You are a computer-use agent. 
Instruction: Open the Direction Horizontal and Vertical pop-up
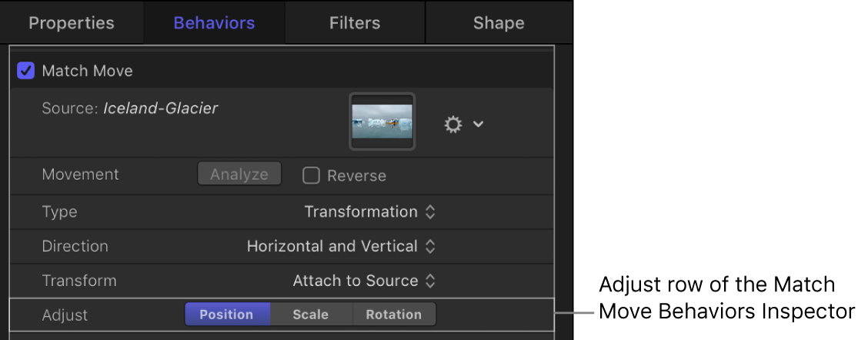tap(341, 247)
